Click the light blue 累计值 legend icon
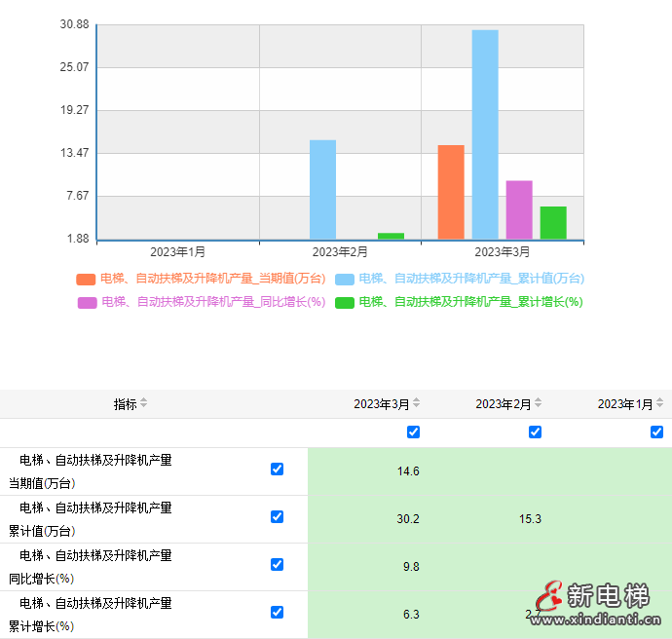 tap(345, 280)
